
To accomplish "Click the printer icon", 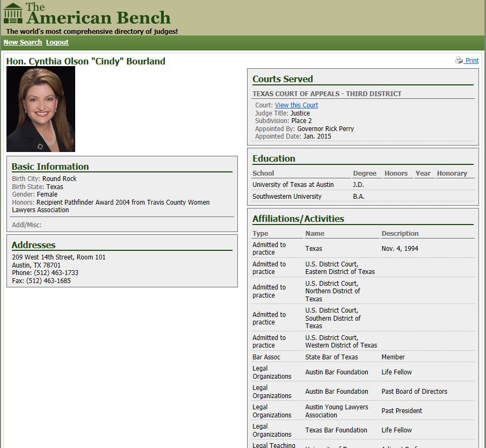I will pyautogui.click(x=459, y=61).
